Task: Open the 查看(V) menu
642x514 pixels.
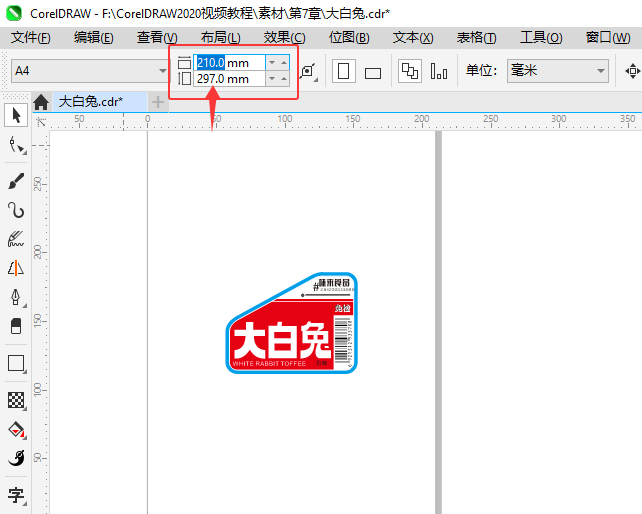Action: tap(157, 38)
